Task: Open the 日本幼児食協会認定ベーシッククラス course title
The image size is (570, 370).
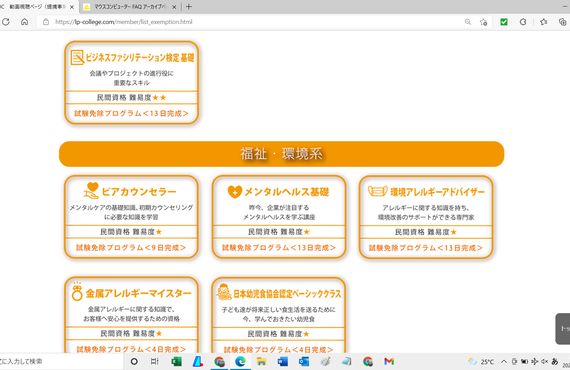Action: click(287, 294)
